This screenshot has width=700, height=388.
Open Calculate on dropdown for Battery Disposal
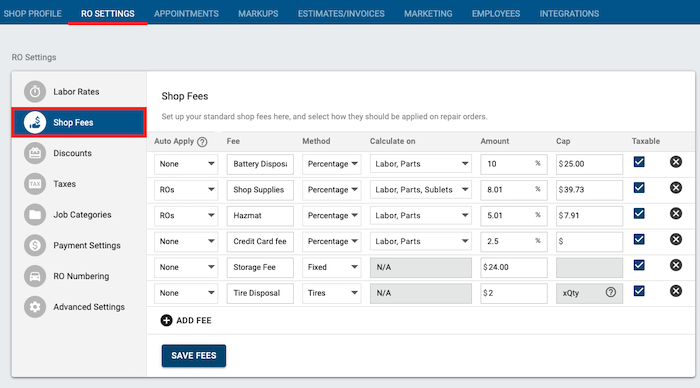tap(421, 164)
